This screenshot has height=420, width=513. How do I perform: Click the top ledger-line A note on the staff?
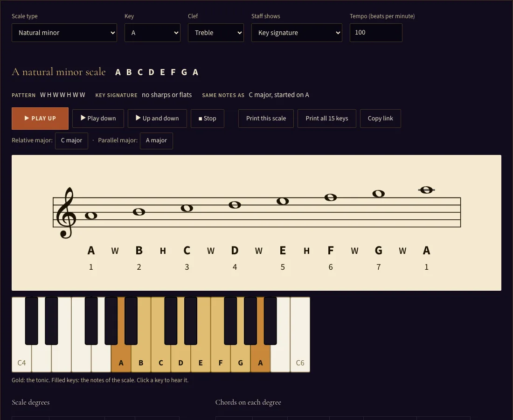427,190
